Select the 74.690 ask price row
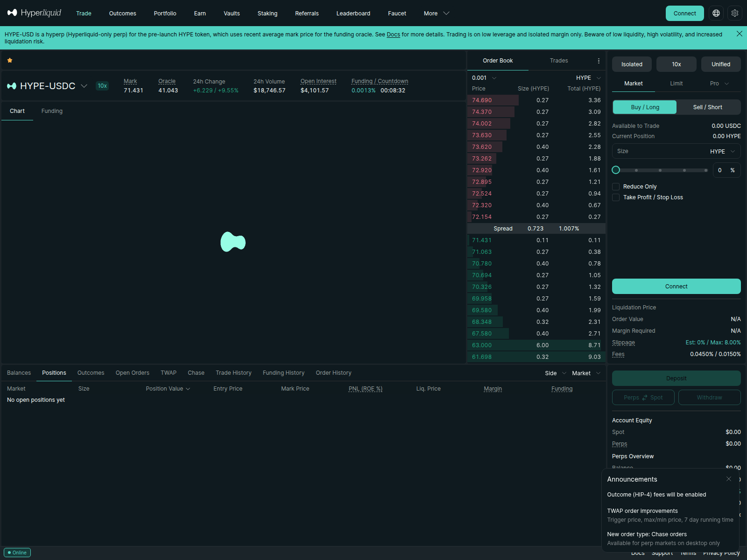Image resolution: width=747 pixels, height=560 pixels. click(x=536, y=100)
